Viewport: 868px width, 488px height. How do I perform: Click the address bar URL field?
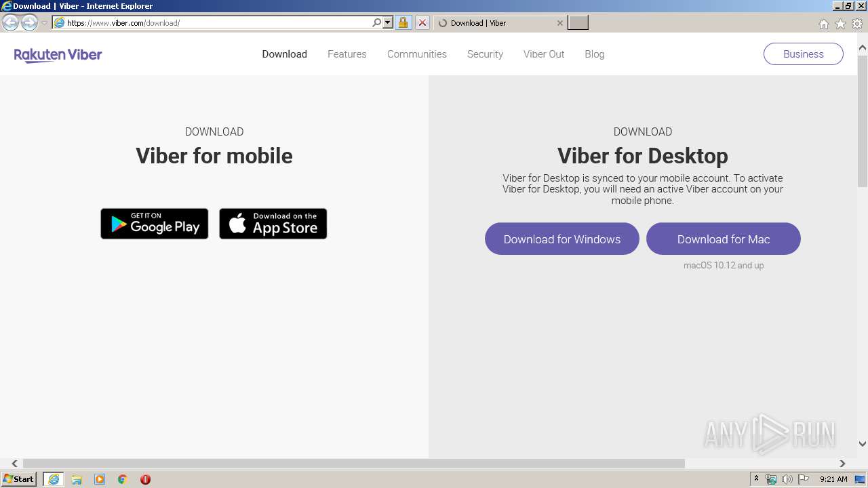217,23
